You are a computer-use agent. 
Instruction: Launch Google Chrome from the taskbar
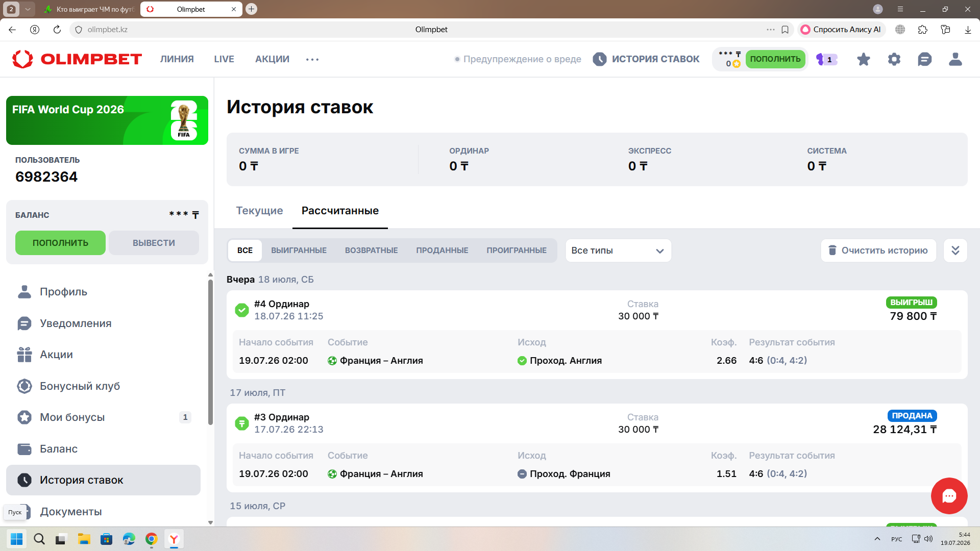[x=152, y=539]
